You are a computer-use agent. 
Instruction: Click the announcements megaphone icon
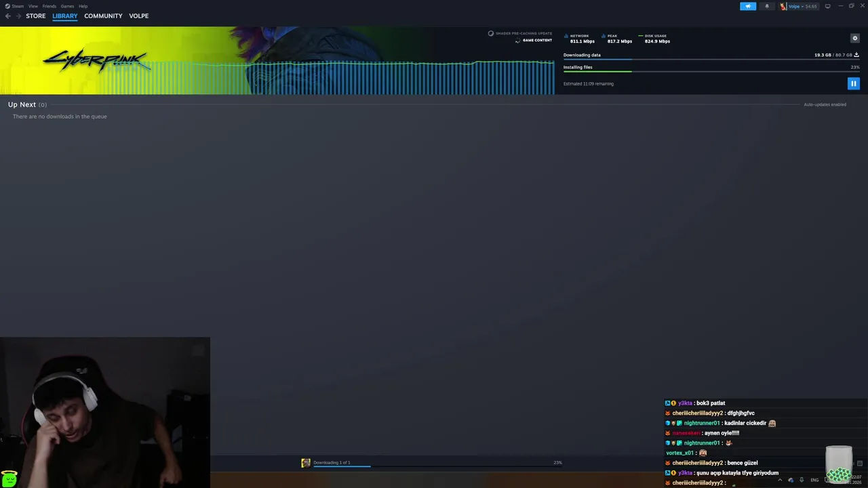click(748, 6)
